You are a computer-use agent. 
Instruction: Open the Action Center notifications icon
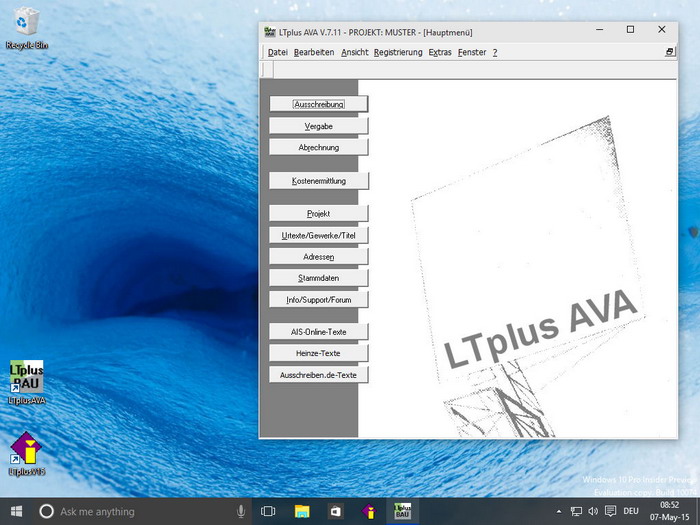[x=610, y=512]
